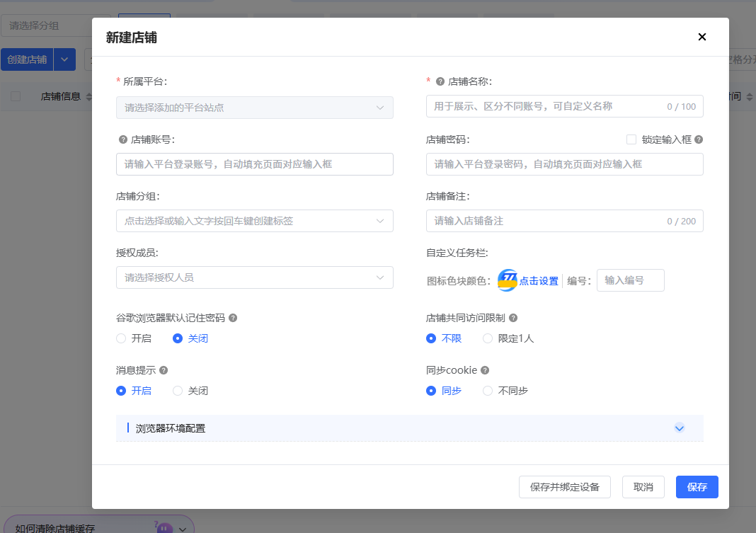
Task: Select 限定1人 access restriction radio
Action: [x=488, y=338]
